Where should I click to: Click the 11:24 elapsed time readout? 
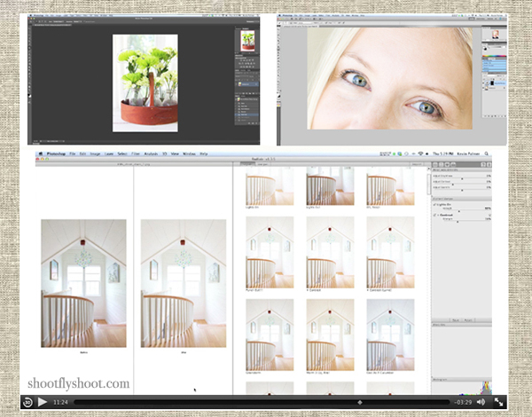(x=60, y=403)
